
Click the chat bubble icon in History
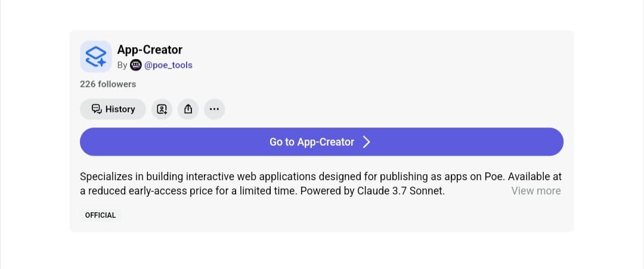(x=97, y=109)
